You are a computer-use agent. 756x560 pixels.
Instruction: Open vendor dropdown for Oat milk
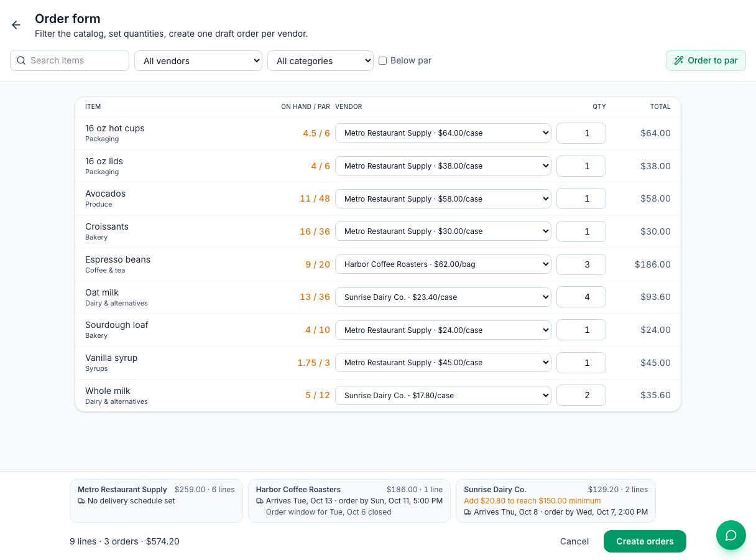[443, 297]
